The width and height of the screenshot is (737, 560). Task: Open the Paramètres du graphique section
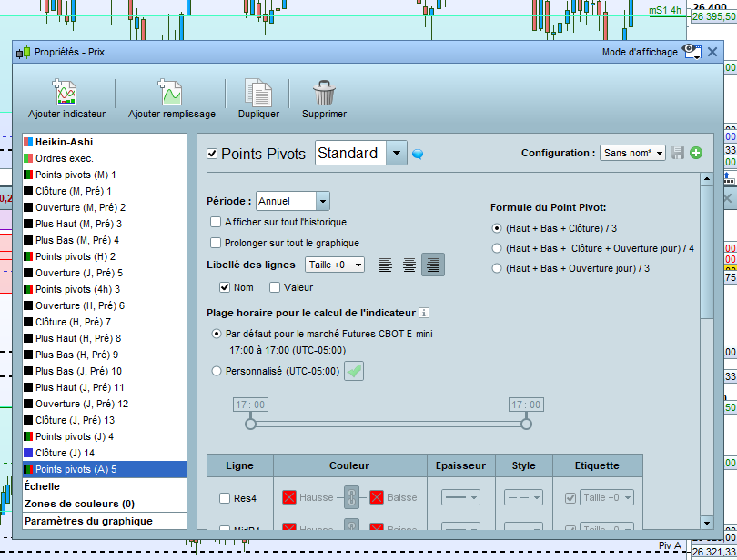[x=88, y=521]
